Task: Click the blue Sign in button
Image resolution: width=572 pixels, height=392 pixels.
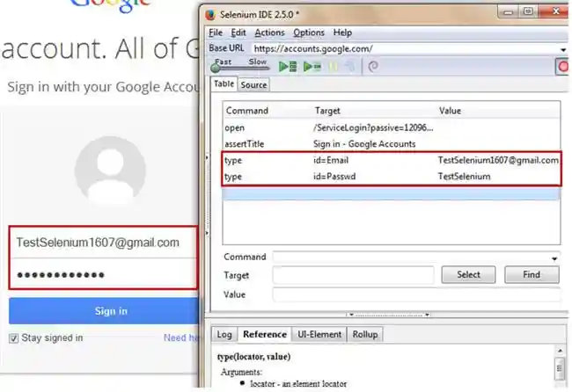Action: pos(104,311)
